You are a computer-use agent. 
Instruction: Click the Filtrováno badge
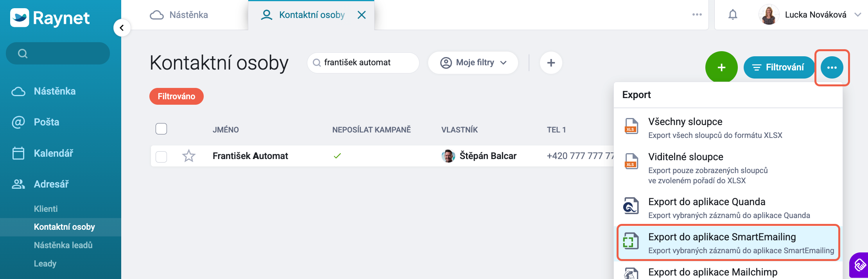176,96
